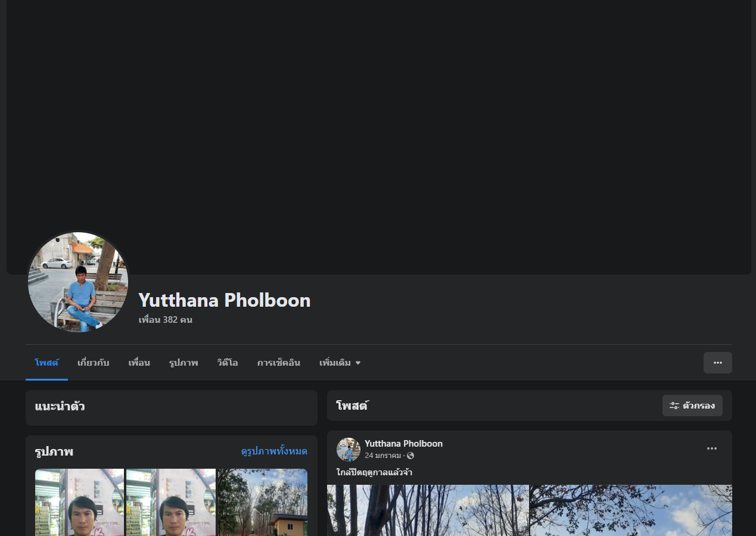Click the เพื่อน 382 คน friends count

(x=166, y=320)
